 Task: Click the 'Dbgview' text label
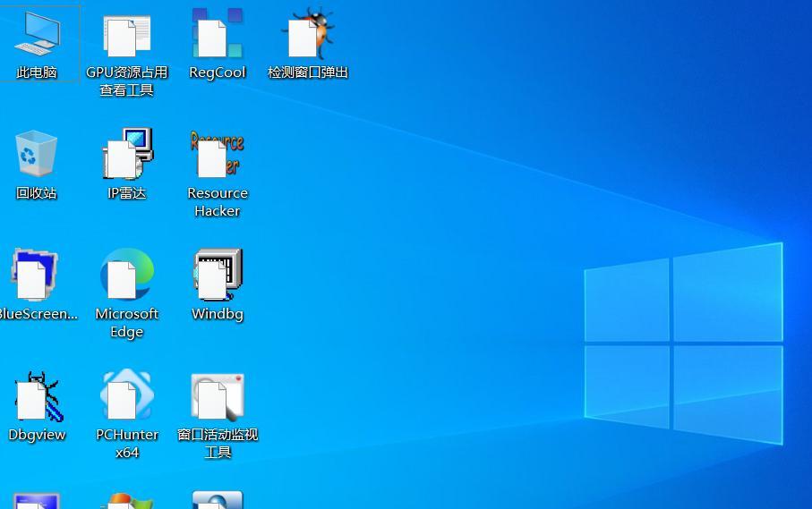pos(37,435)
